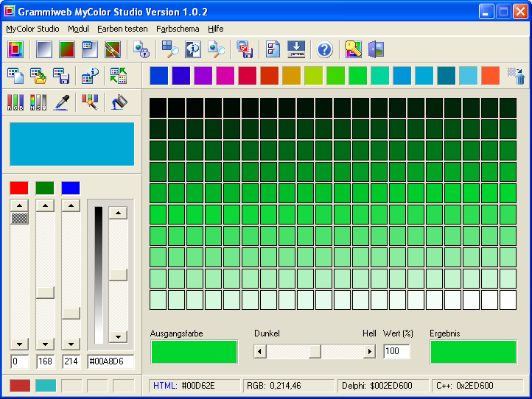Open the Farben testen menu
Viewport: 532px width, 399px height.
click(x=122, y=29)
